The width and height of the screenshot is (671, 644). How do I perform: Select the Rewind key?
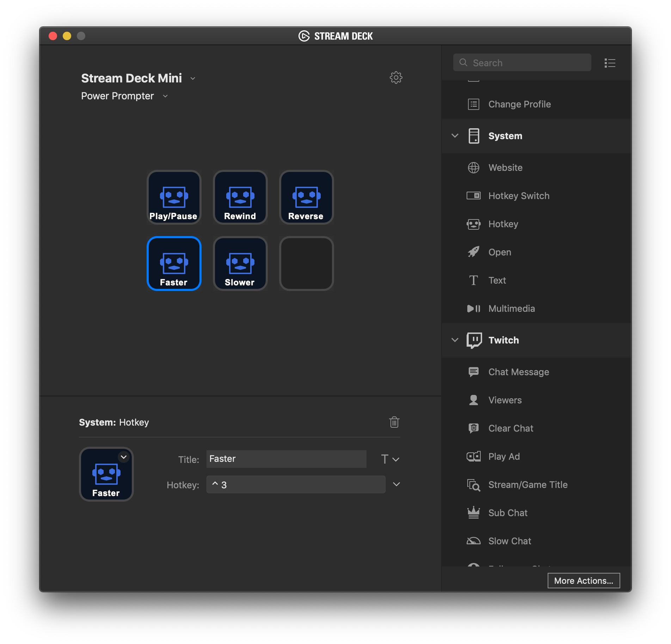pyautogui.click(x=240, y=197)
